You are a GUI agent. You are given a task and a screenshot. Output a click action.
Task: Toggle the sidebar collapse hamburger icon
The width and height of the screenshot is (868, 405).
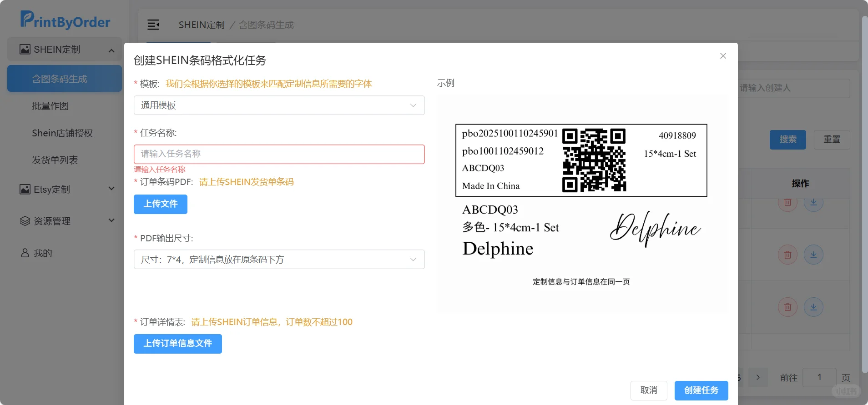(153, 25)
